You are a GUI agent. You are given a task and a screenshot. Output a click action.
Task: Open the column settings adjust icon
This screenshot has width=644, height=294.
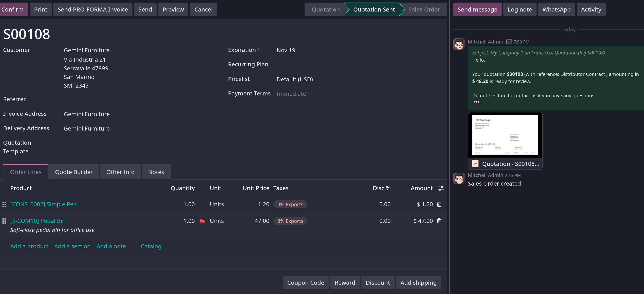(441, 188)
